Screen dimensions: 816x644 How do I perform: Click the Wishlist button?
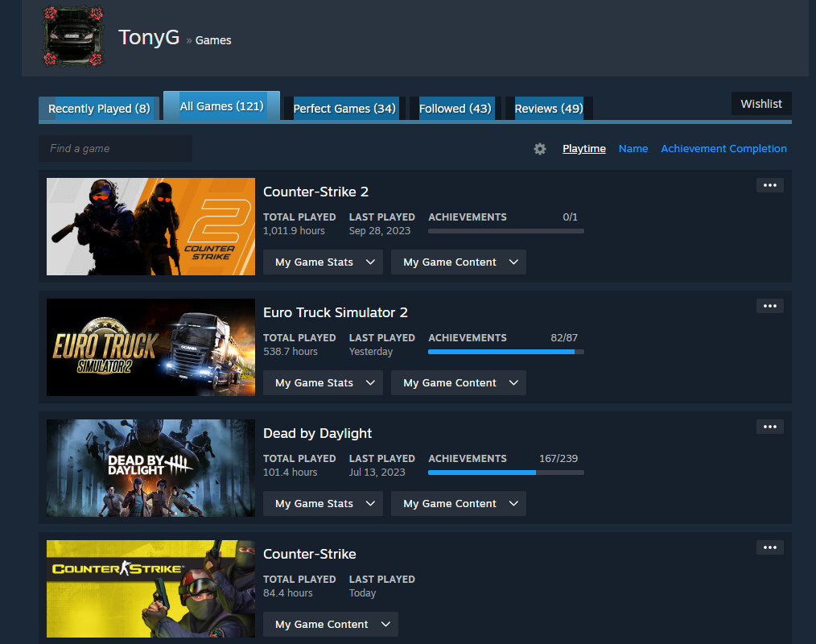(761, 104)
